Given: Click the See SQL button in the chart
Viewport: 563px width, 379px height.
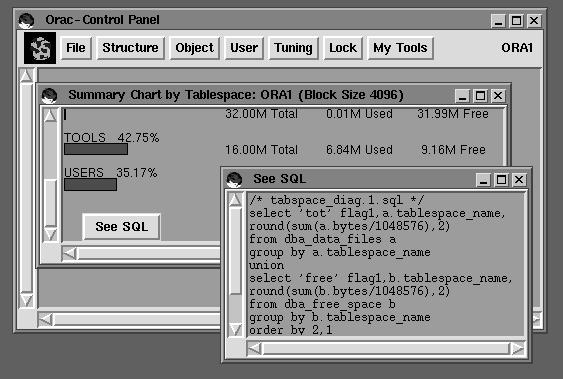Looking at the screenshot, I should [121, 226].
